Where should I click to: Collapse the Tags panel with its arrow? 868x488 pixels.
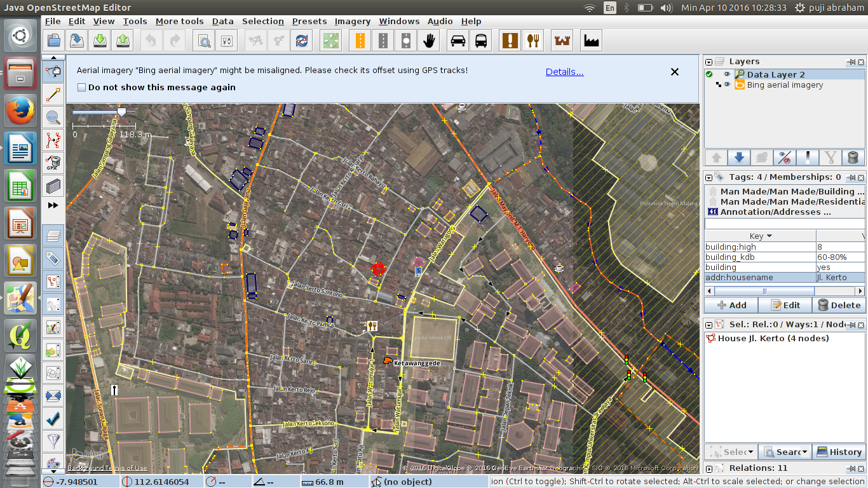708,177
